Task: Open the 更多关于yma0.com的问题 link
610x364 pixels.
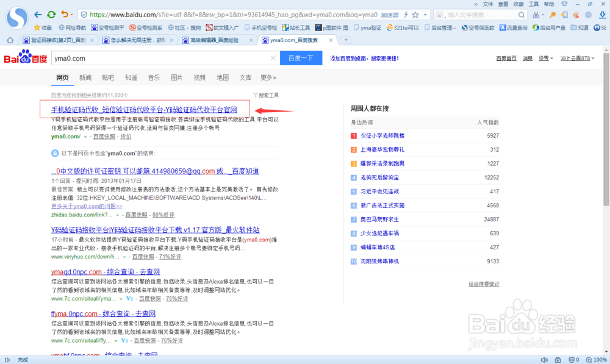Action: (x=87, y=206)
